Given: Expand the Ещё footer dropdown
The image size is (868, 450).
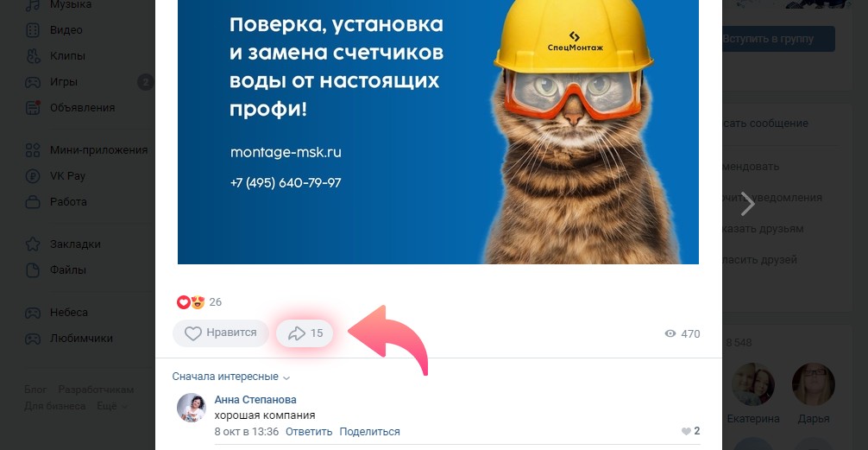Looking at the screenshot, I should (112, 406).
